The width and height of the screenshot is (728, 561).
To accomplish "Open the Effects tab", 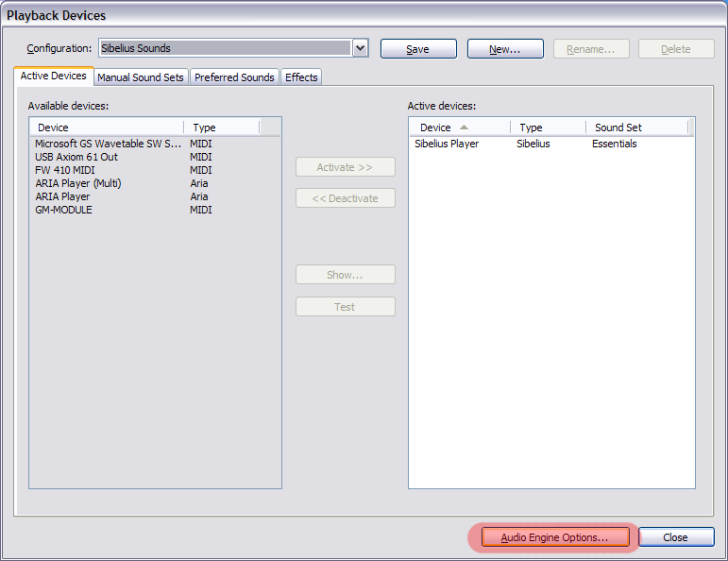I will 301,77.
